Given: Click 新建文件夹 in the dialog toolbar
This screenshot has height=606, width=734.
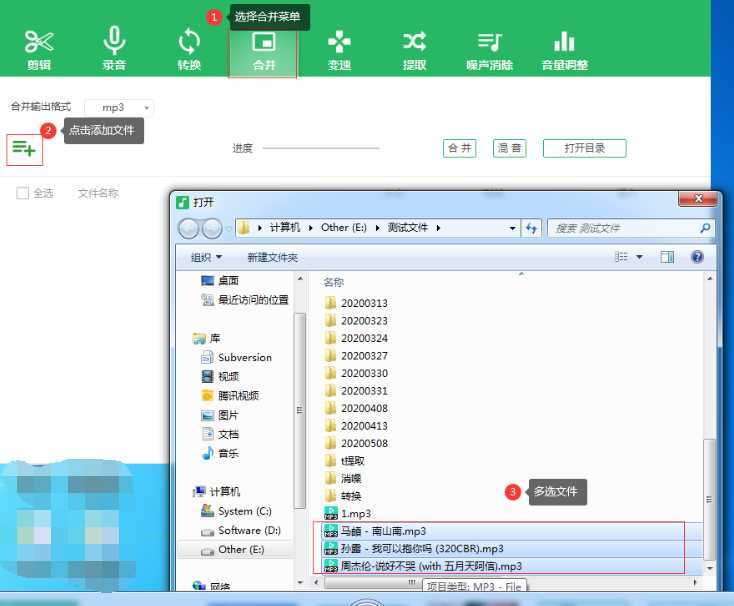Looking at the screenshot, I should [x=272, y=257].
